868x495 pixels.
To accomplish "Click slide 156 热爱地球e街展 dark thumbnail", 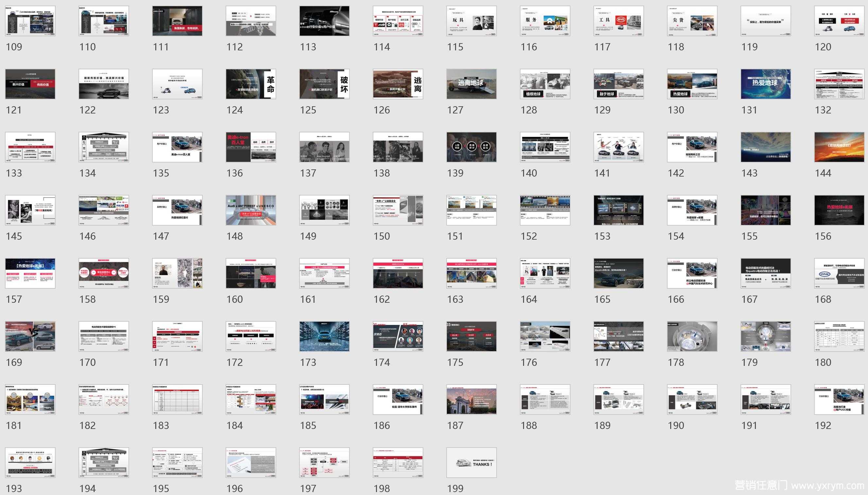I will tap(840, 210).
